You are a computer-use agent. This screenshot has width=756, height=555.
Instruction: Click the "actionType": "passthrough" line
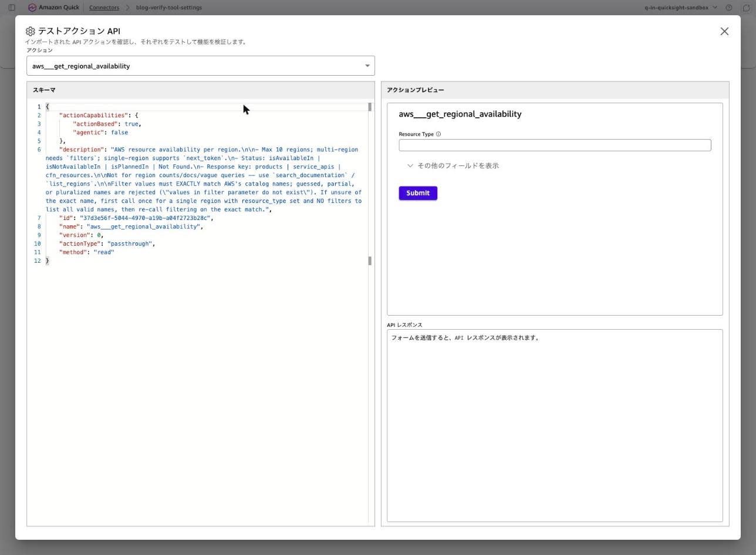pyautogui.click(x=107, y=243)
